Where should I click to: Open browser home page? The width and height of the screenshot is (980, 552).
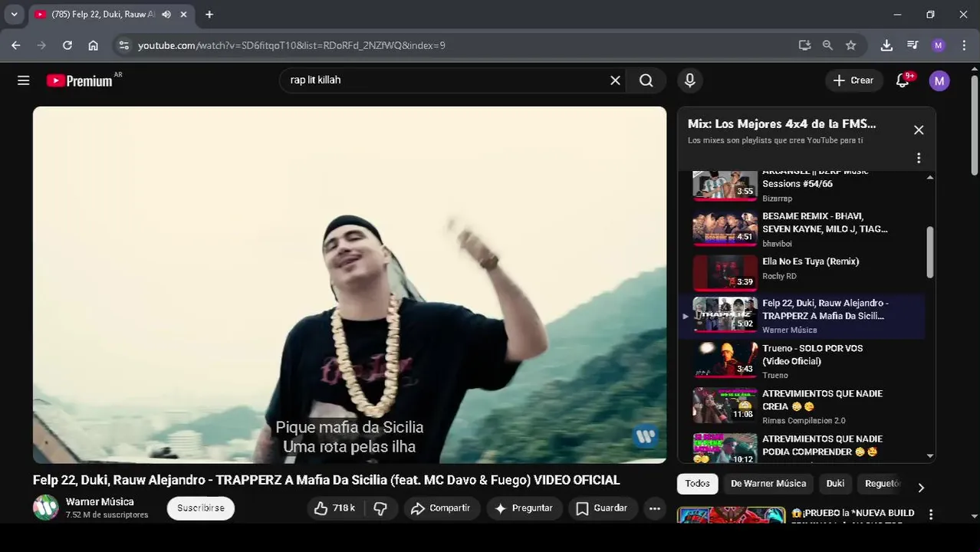tap(93, 45)
